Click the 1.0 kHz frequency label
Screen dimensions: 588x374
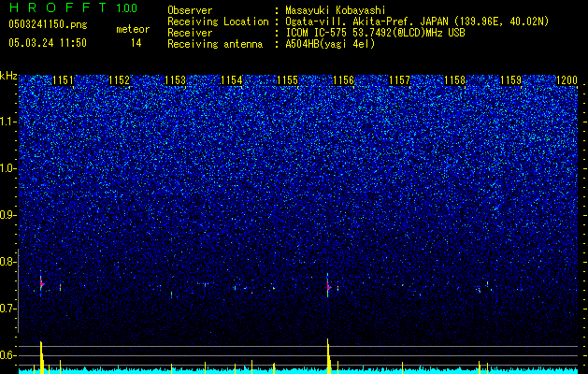click(x=8, y=168)
